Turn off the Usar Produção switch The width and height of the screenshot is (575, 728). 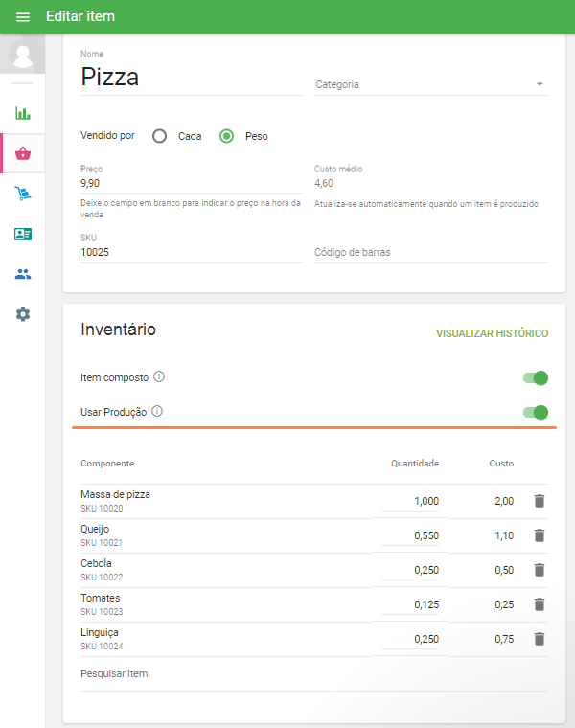click(536, 412)
